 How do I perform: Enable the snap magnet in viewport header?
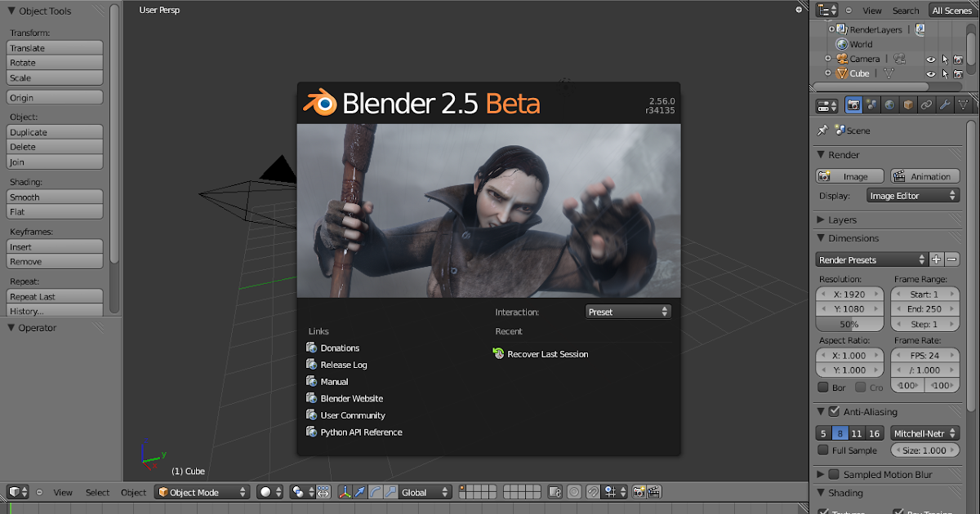pos(593,492)
